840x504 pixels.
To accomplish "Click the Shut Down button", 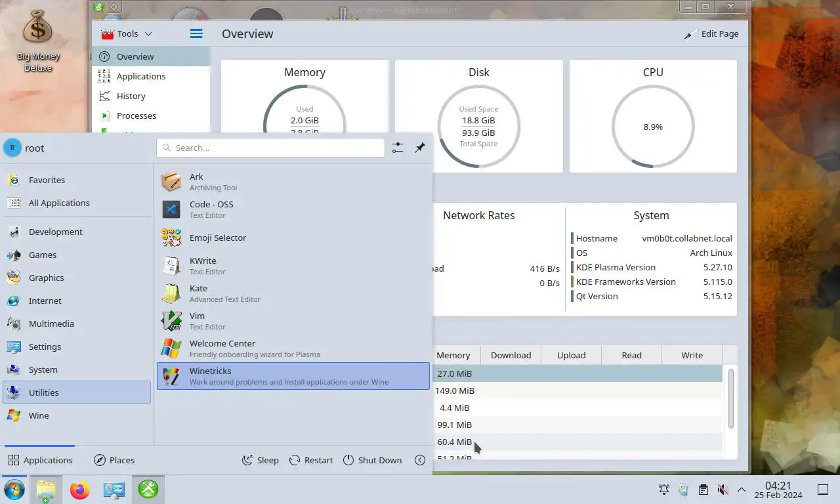I will [372, 460].
